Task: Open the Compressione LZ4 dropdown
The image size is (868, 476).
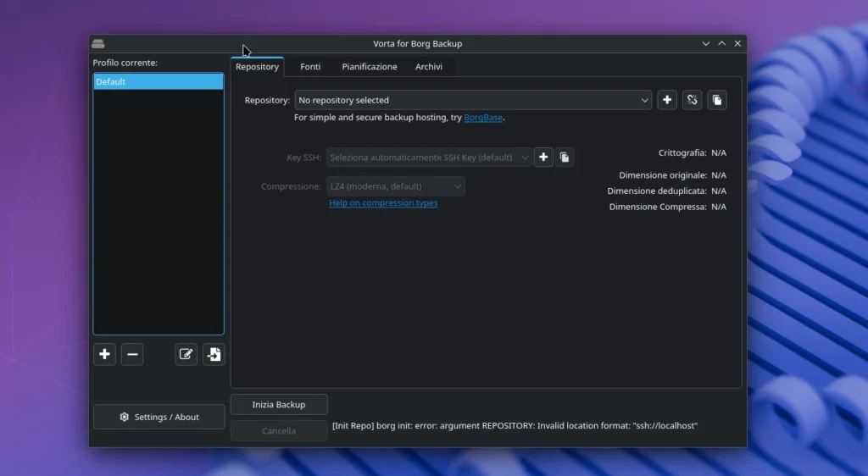Action: point(396,186)
